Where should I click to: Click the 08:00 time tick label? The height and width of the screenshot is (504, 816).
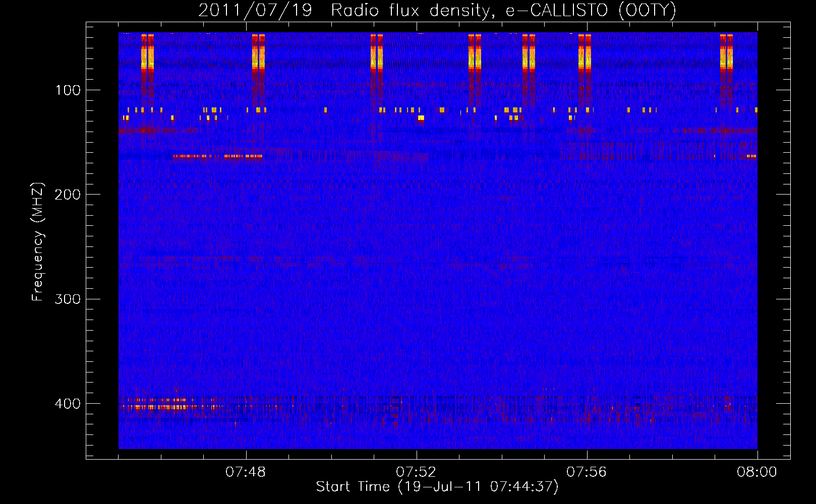pos(757,472)
